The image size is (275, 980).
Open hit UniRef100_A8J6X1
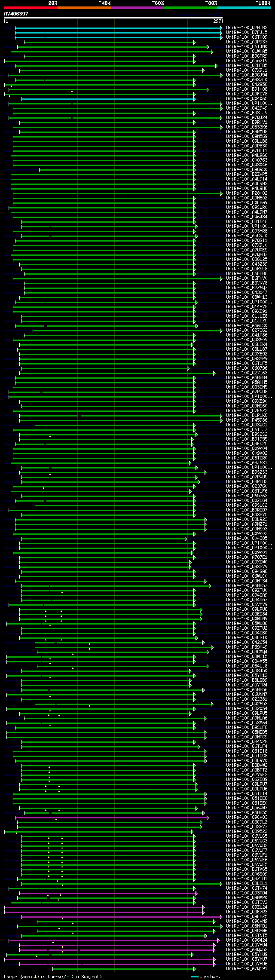point(247,463)
